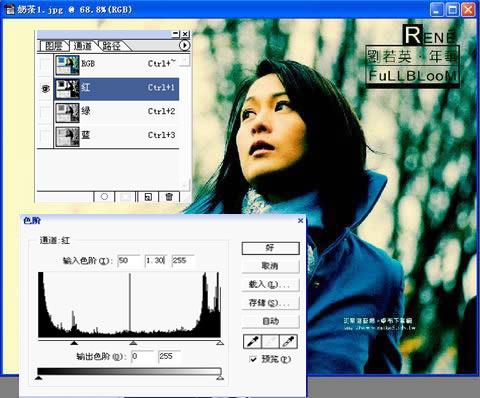Toggle the Preview checkbox in Levels
Viewport: 480px width, 398px height.
tap(253, 359)
